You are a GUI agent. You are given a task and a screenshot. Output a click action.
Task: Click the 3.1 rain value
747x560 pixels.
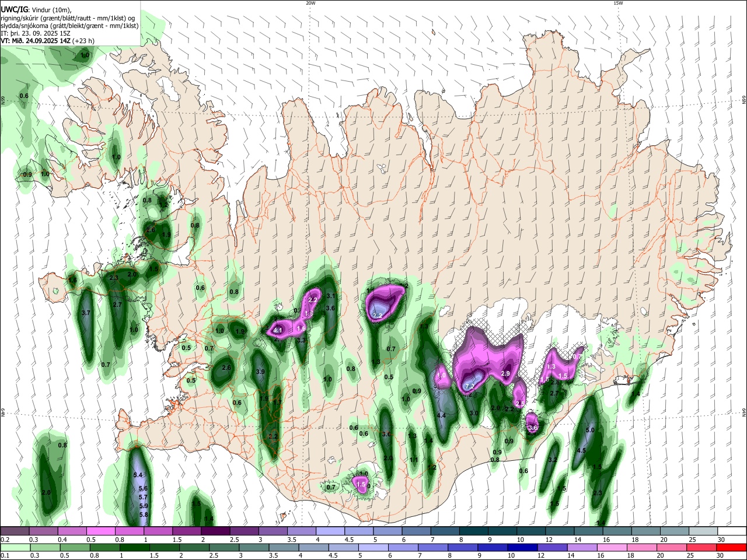[330, 296]
